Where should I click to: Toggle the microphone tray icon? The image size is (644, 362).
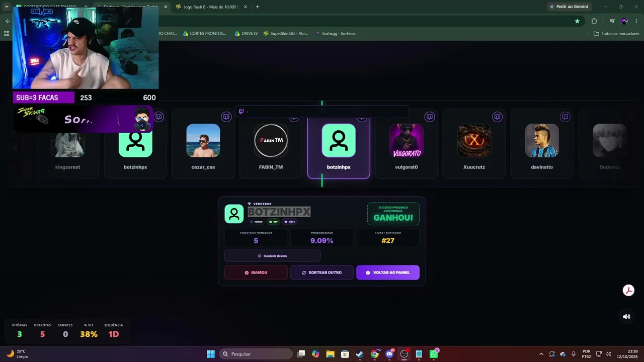tap(573, 354)
